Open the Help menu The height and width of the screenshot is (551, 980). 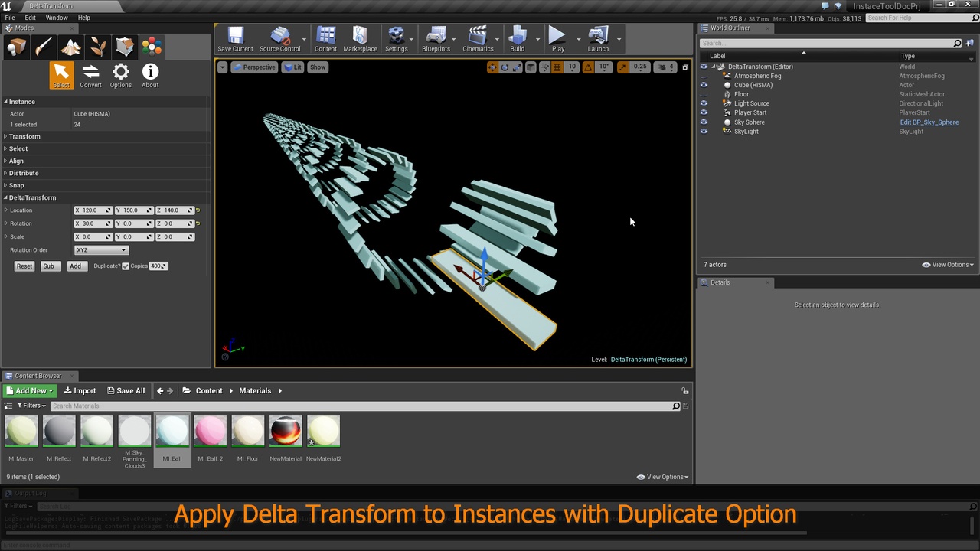(84, 18)
